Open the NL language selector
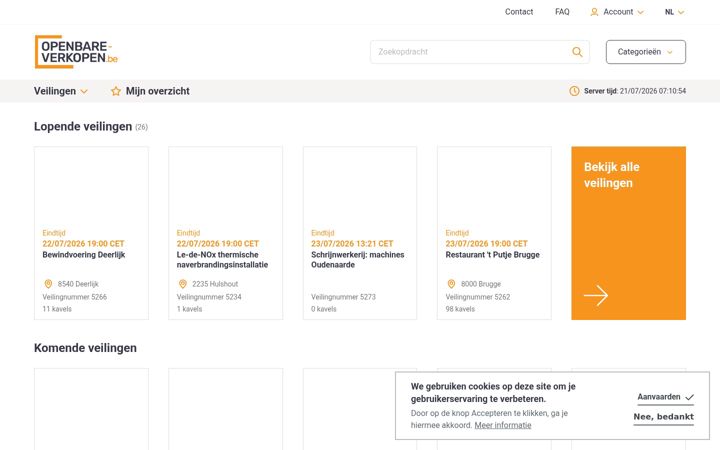Image resolution: width=720 pixels, height=450 pixels. coord(674,12)
